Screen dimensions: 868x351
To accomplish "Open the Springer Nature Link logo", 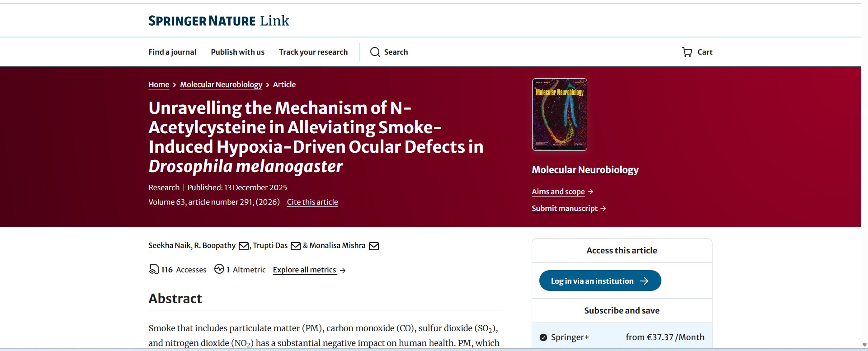I will 219,21.
